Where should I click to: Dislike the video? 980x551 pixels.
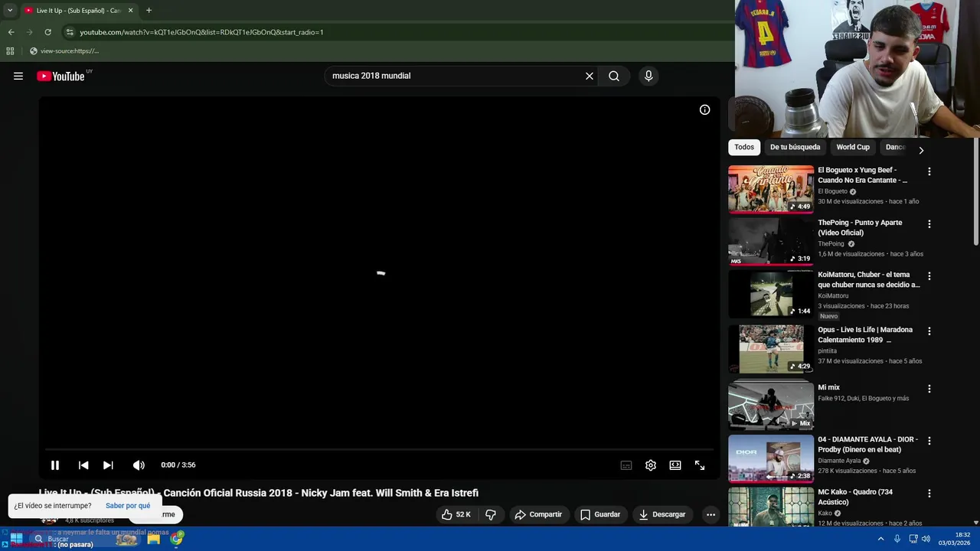coord(491,514)
